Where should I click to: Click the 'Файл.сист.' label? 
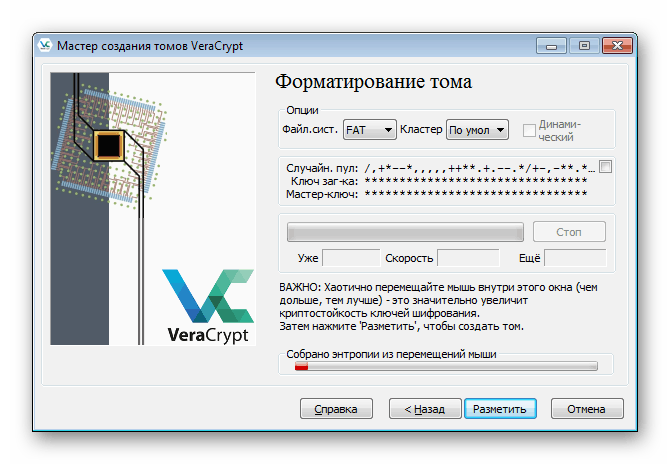click(x=310, y=129)
